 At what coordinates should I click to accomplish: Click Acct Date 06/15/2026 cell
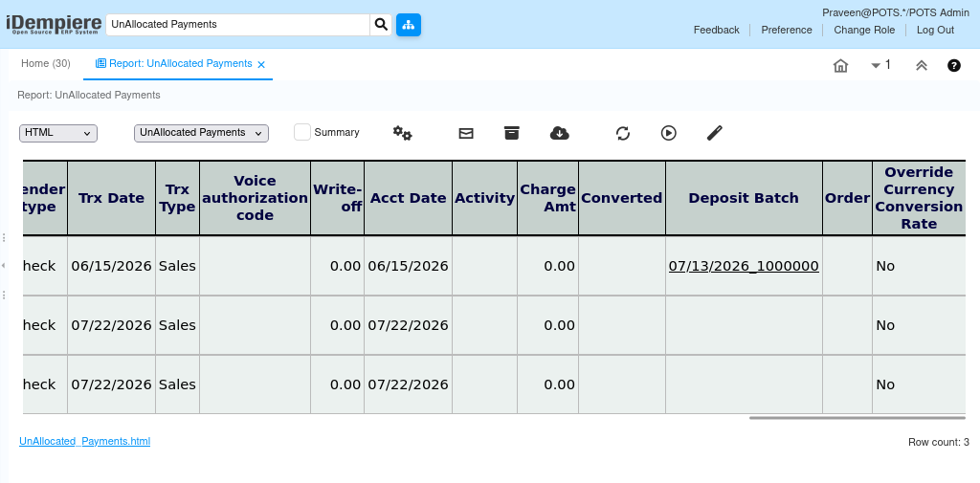pos(408,266)
